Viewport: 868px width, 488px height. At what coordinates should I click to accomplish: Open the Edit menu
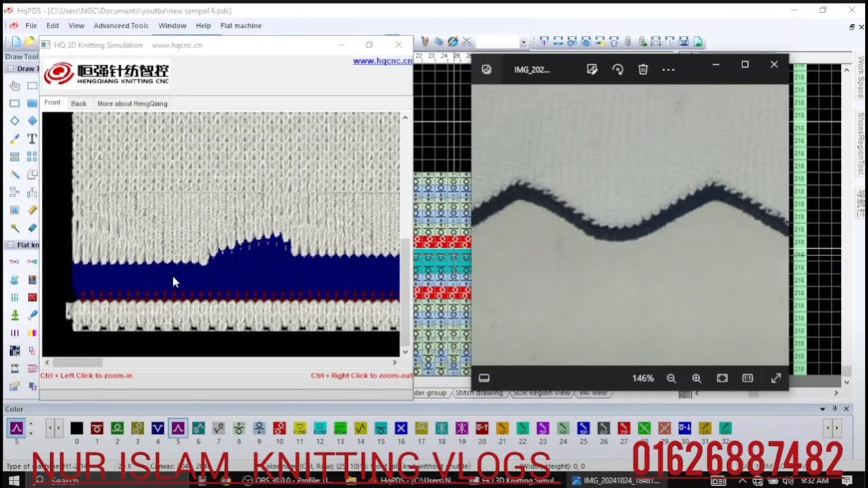click(x=53, y=26)
